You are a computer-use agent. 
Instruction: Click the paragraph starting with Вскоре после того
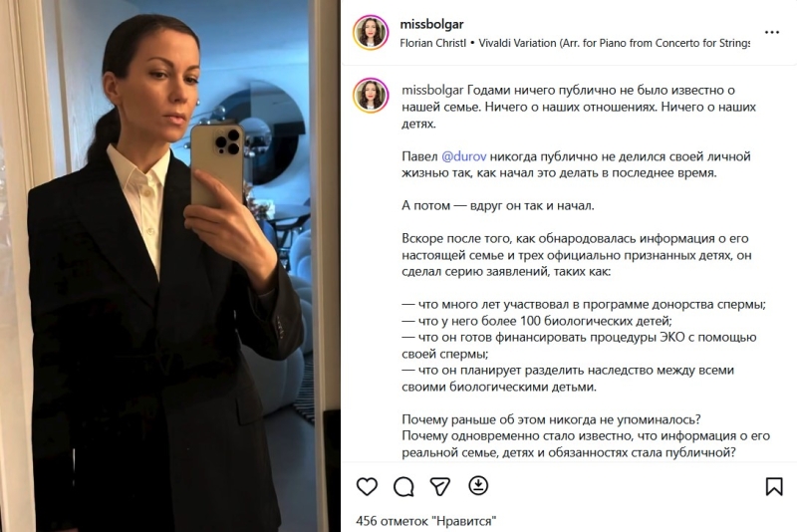577,255
